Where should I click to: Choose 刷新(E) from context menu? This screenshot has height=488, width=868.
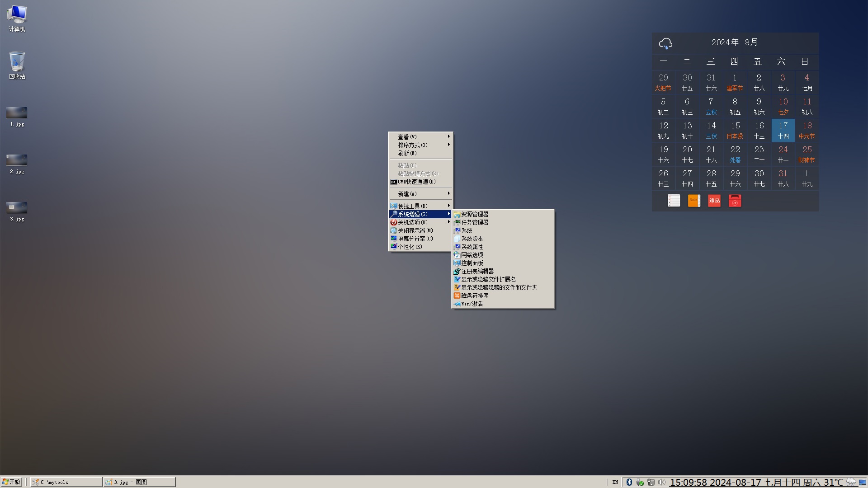click(420, 153)
